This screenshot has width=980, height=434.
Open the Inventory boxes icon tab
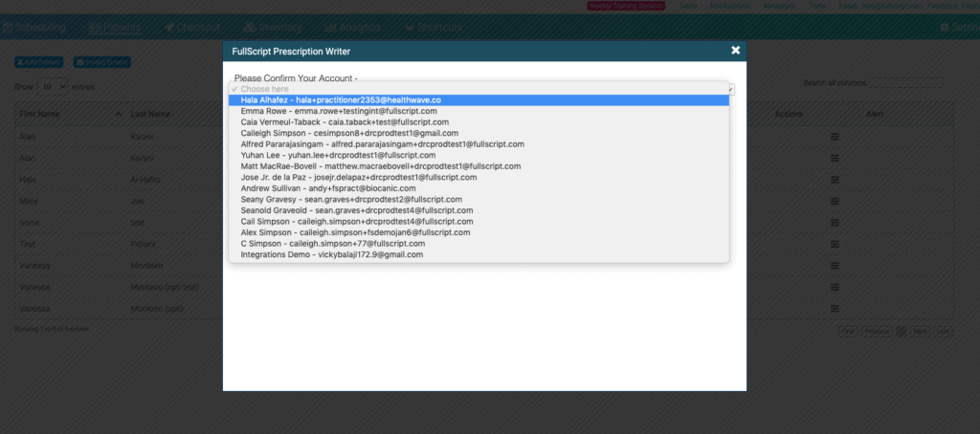(x=249, y=28)
